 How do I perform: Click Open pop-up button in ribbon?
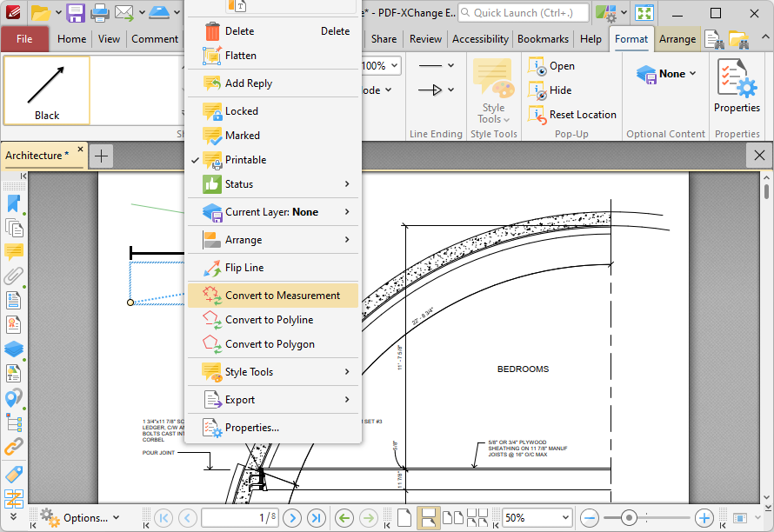click(x=551, y=66)
